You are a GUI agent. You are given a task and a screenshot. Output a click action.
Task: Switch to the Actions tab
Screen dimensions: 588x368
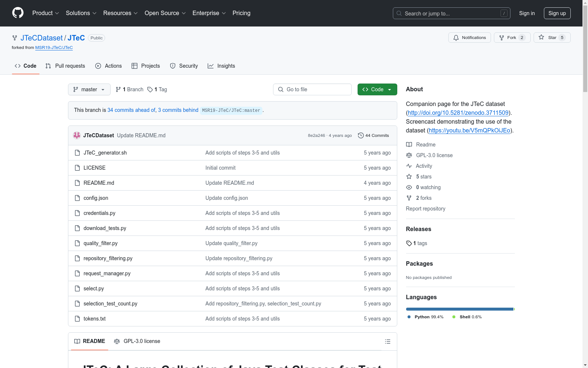pos(108,66)
